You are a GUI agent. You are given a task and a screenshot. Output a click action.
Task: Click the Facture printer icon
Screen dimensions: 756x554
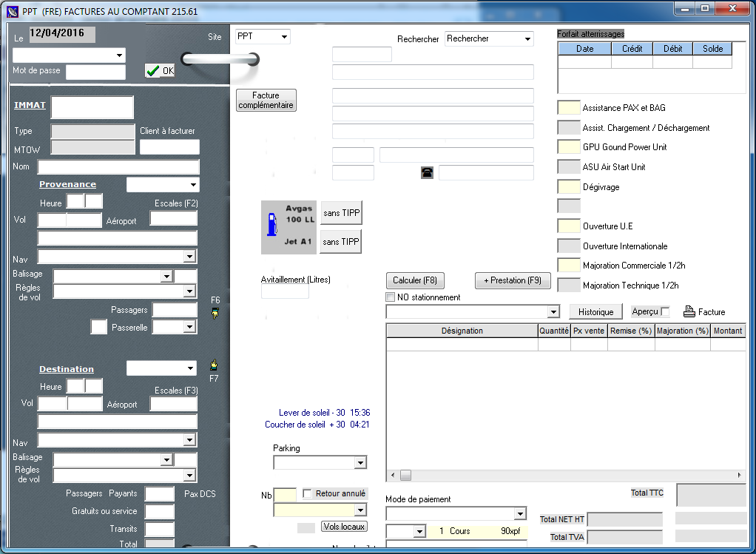[x=689, y=311]
